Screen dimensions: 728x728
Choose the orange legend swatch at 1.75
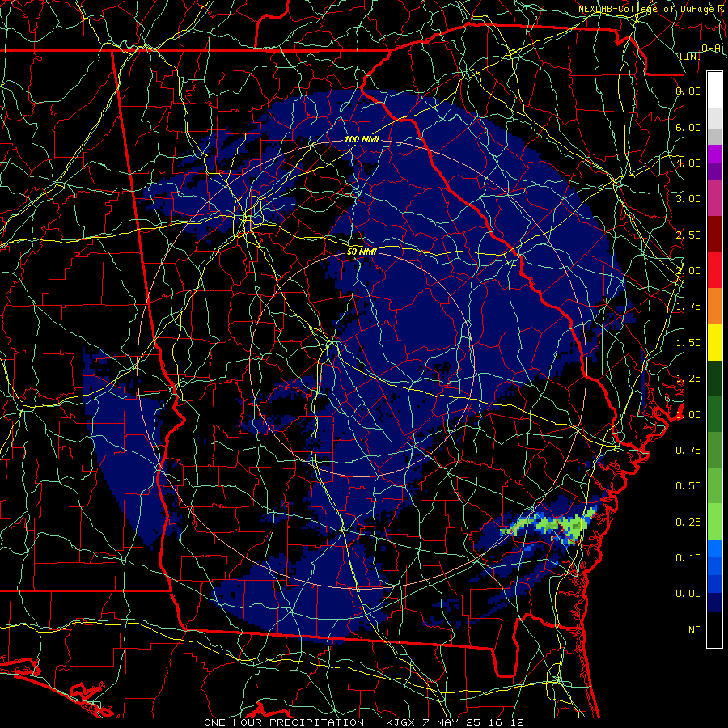tap(714, 307)
